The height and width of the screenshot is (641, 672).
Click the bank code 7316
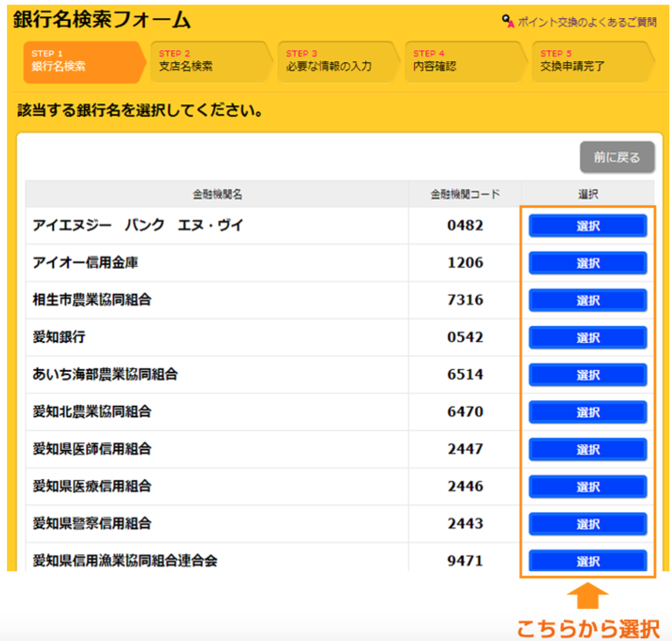tap(465, 300)
